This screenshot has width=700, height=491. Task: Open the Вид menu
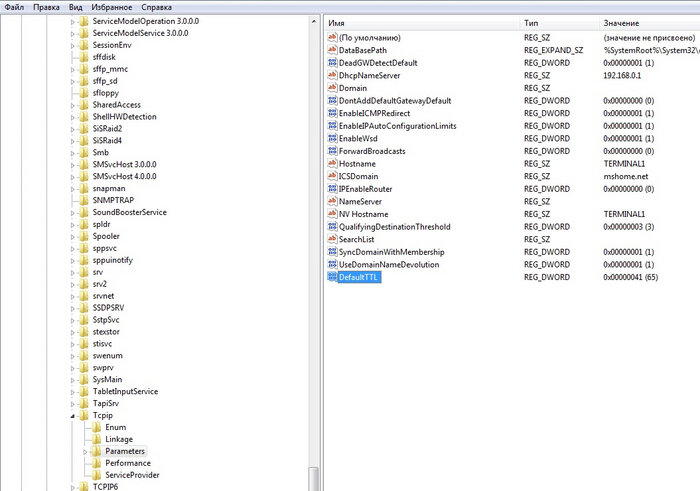tap(75, 7)
